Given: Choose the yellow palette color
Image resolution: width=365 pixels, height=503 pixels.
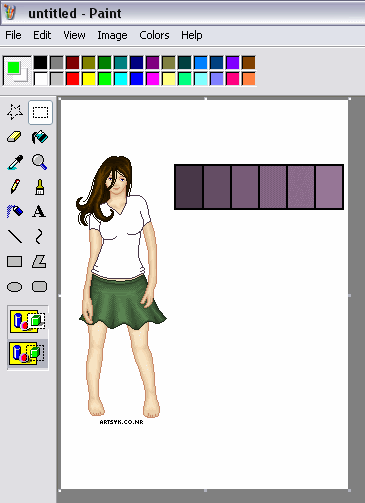Looking at the screenshot, I should pos(88,79).
